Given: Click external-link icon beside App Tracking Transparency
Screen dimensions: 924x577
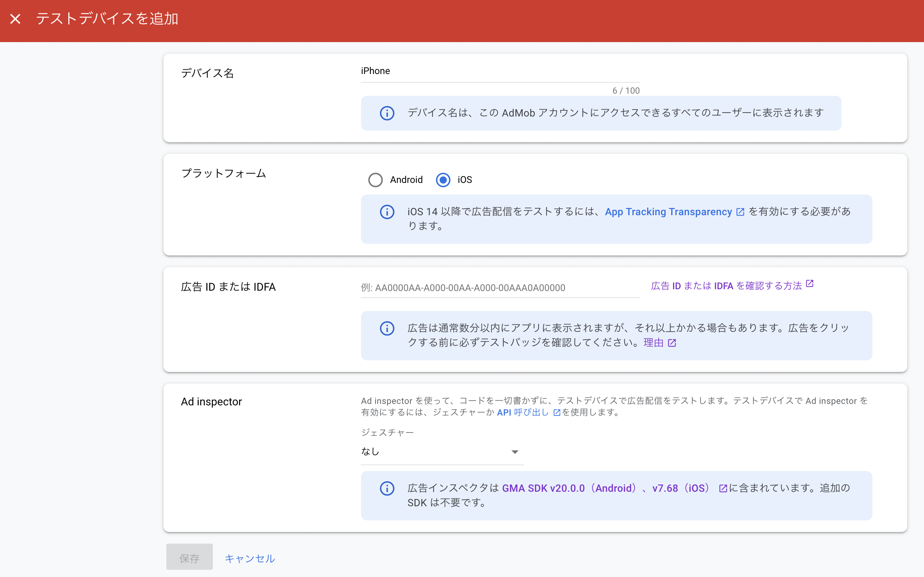Looking at the screenshot, I should 740,212.
